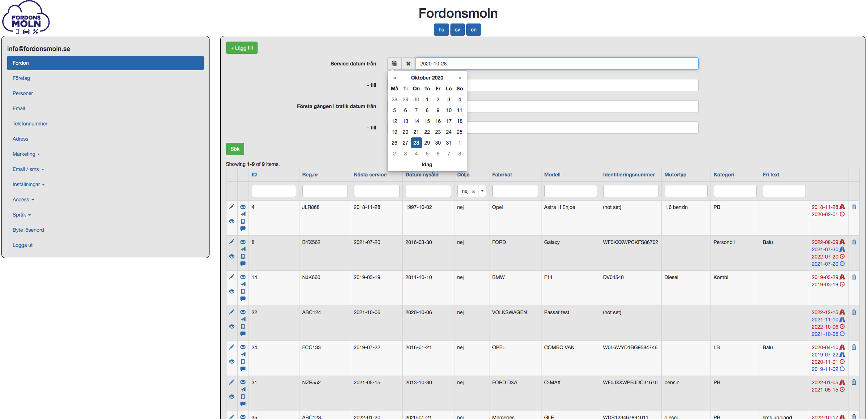This screenshot has height=419, width=868.
Task: Focus the ID filter input
Action: coord(274,191)
